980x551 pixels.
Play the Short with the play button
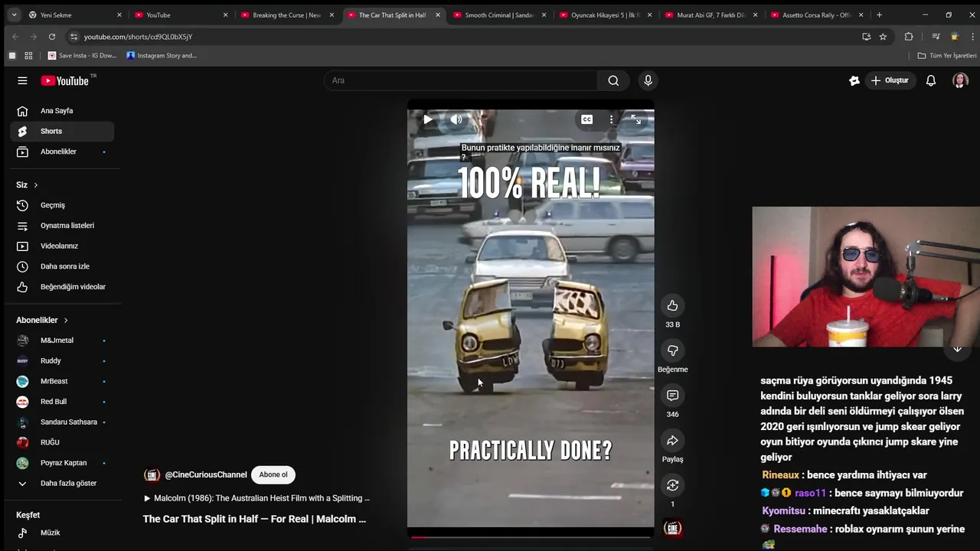[428, 119]
